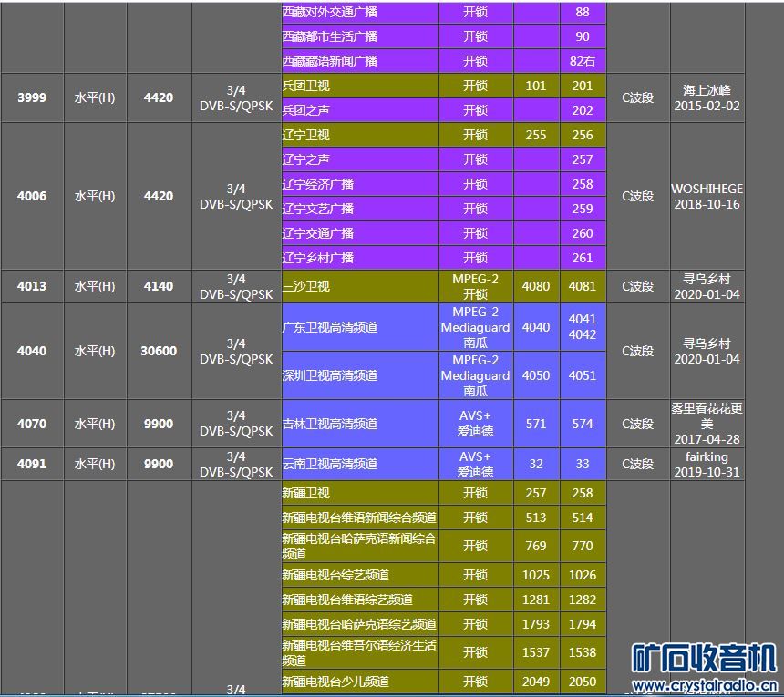
Task: Click frequency cell 4070
Action: (x=32, y=424)
